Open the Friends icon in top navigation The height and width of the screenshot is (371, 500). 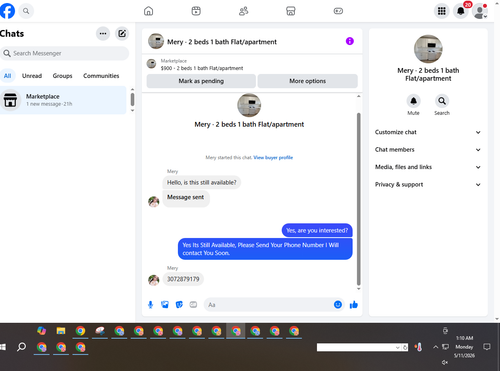(244, 11)
